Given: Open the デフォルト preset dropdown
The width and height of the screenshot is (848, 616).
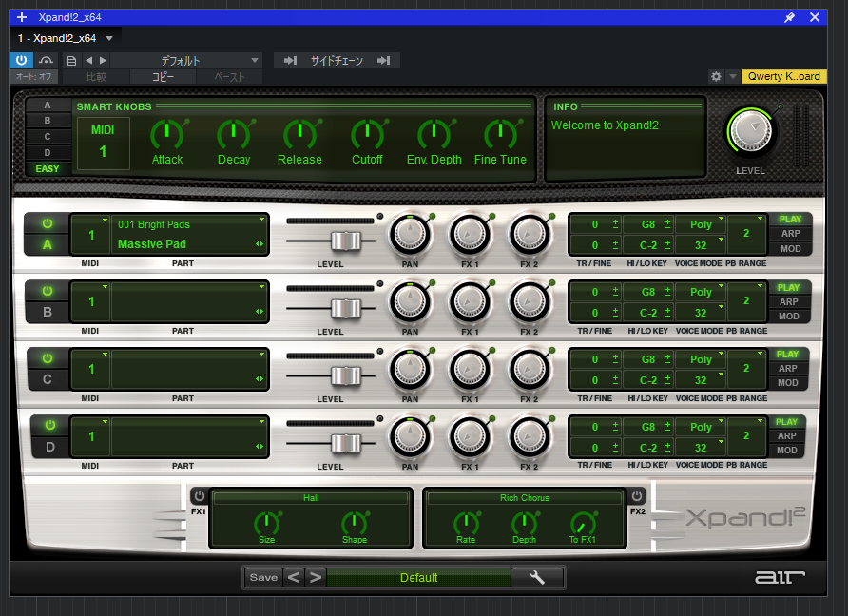Looking at the screenshot, I should pyautogui.click(x=186, y=61).
